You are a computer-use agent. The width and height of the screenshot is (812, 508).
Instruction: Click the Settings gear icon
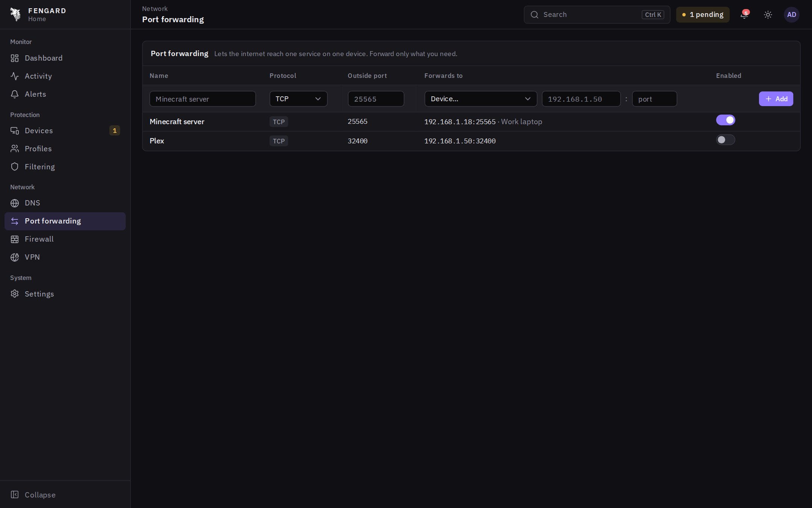(15, 294)
